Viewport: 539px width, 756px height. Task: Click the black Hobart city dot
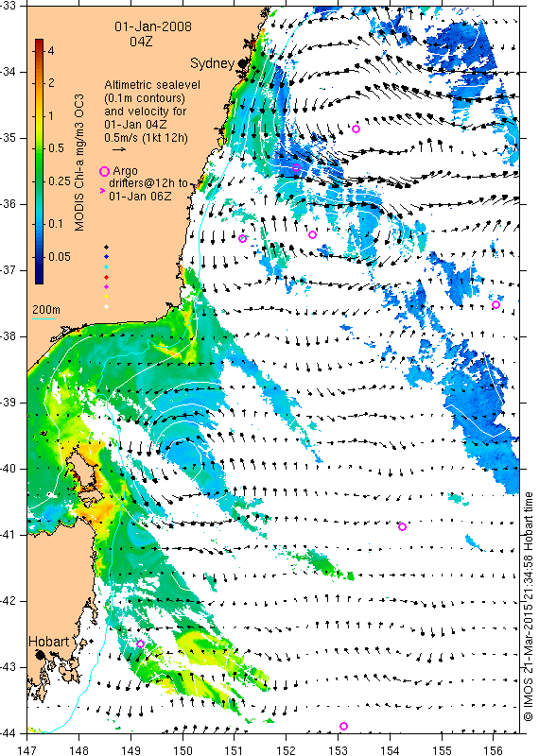pos(40,655)
